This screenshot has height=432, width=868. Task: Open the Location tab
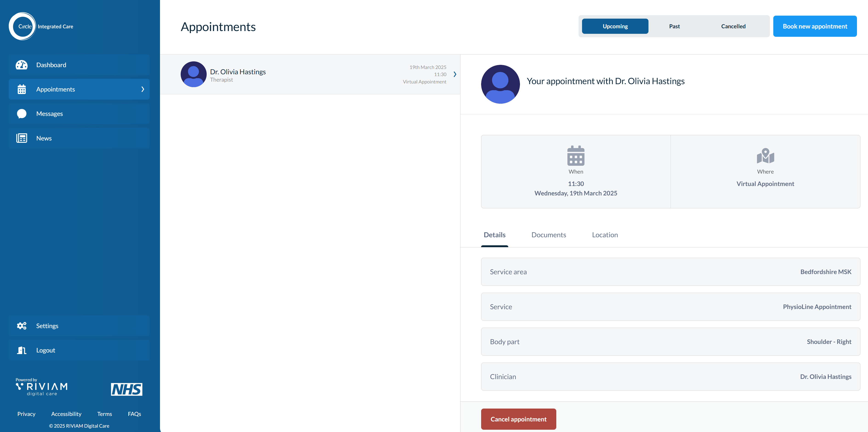click(605, 235)
